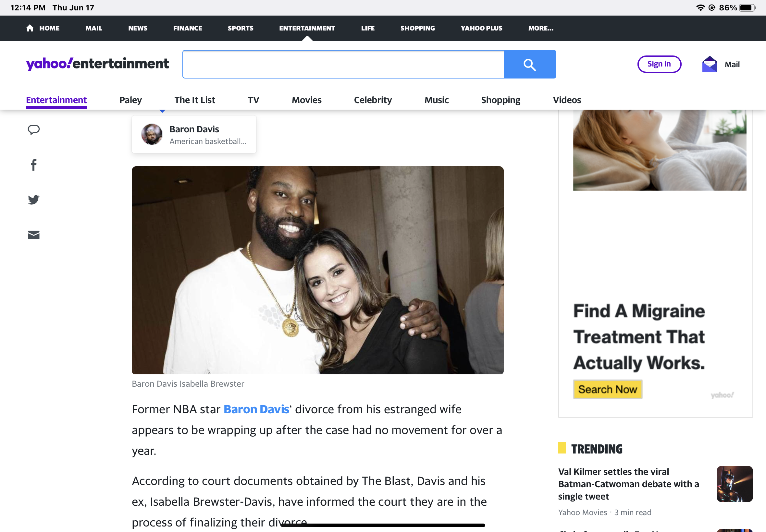Image resolution: width=766 pixels, height=532 pixels.
Task: Switch to the TV tab
Action: point(253,100)
